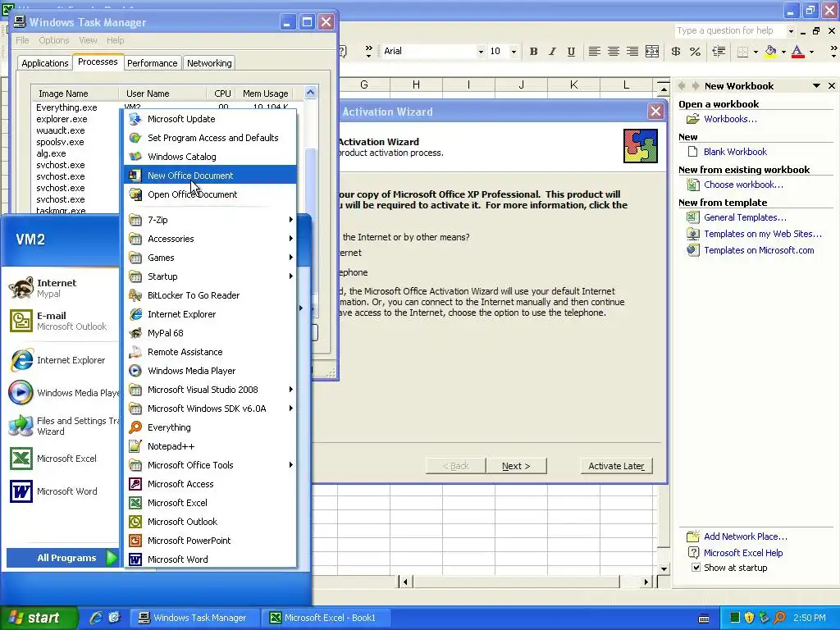840x630 pixels.
Task: Click the Borders icon in Excel toolbar
Action: coord(742,52)
